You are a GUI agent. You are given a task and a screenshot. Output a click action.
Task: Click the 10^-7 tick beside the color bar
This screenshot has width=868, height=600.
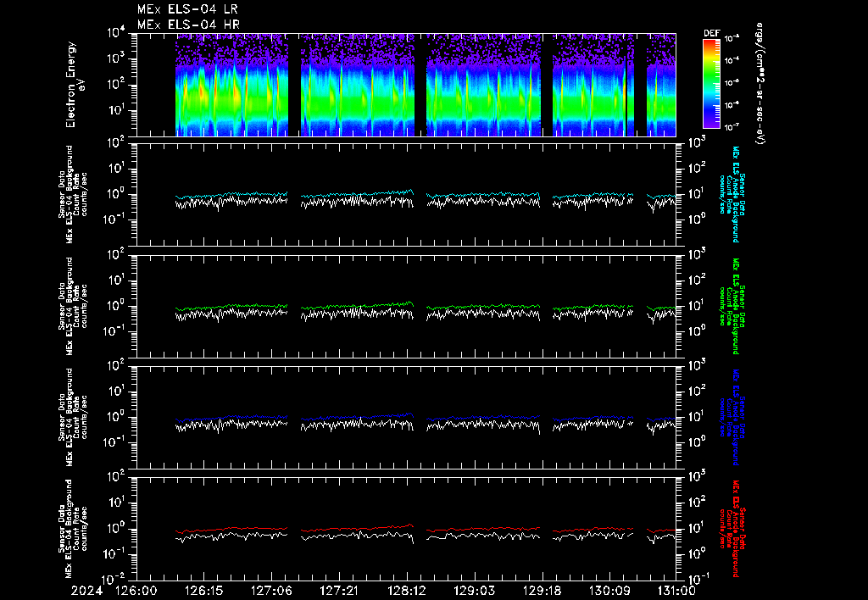[732, 127]
